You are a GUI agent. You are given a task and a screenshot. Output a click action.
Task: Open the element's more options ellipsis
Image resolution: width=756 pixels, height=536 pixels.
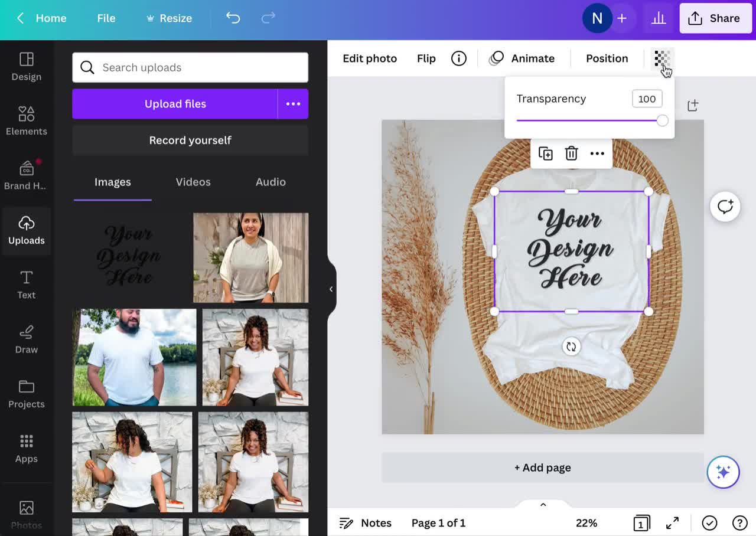[597, 153]
